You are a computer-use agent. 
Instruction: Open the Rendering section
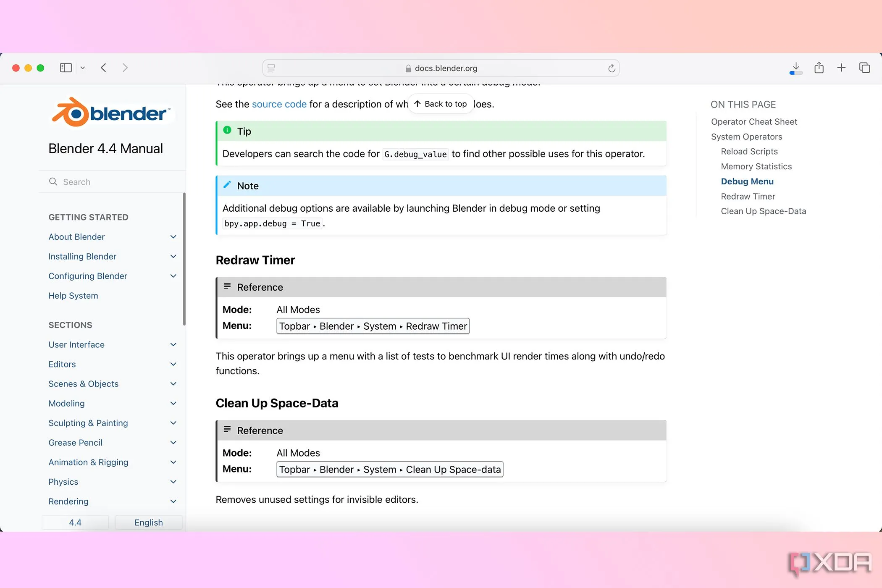[x=68, y=501]
